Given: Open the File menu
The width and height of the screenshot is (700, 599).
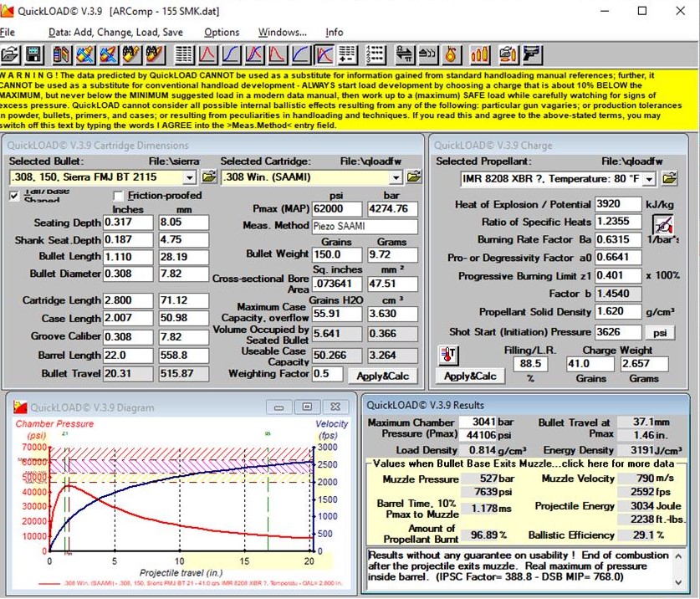Looking at the screenshot, I should (8, 32).
